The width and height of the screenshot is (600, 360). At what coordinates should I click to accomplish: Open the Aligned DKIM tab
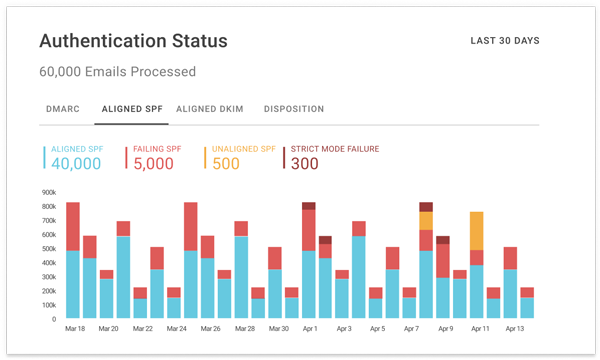(210, 109)
